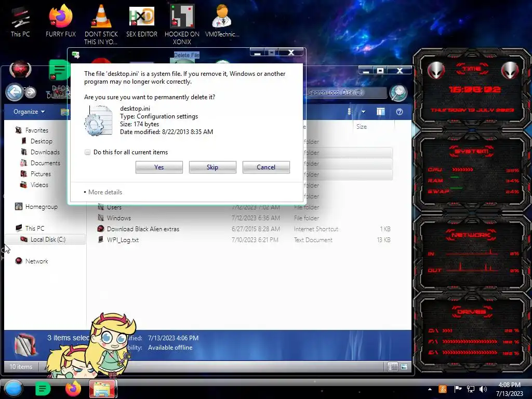Viewport: 532px width, 399px height.
Task: Switch to details view in status bar
Action: click(x=393, y=367)
